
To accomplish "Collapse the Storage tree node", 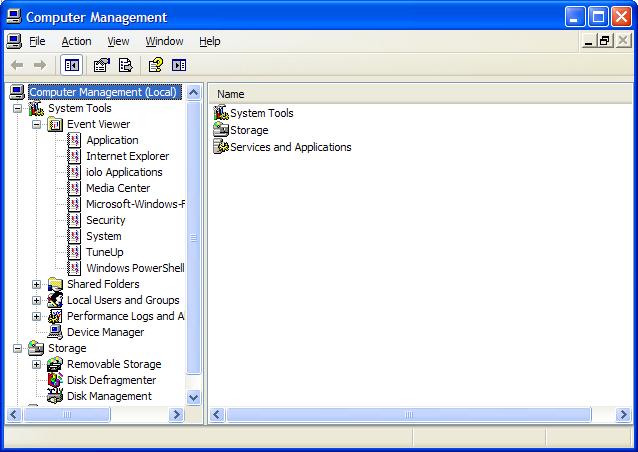I will pyautogui.click(x=17, y=348).
